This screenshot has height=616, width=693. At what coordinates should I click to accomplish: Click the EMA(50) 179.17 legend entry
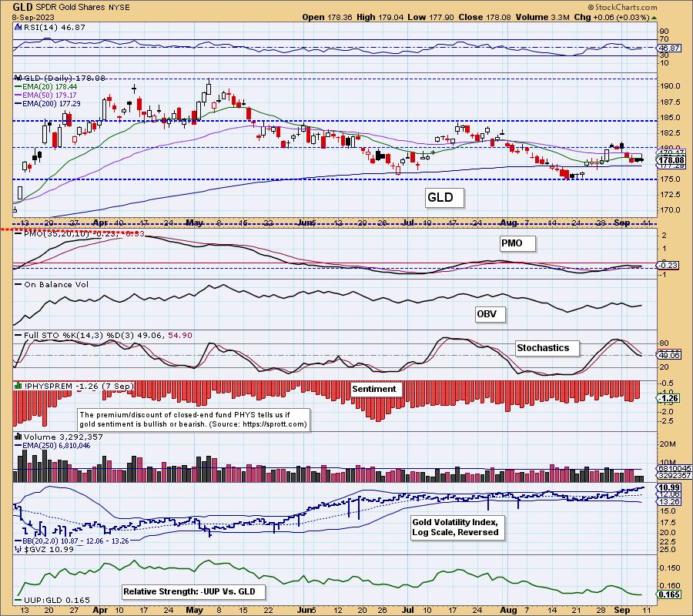point(45,95)
